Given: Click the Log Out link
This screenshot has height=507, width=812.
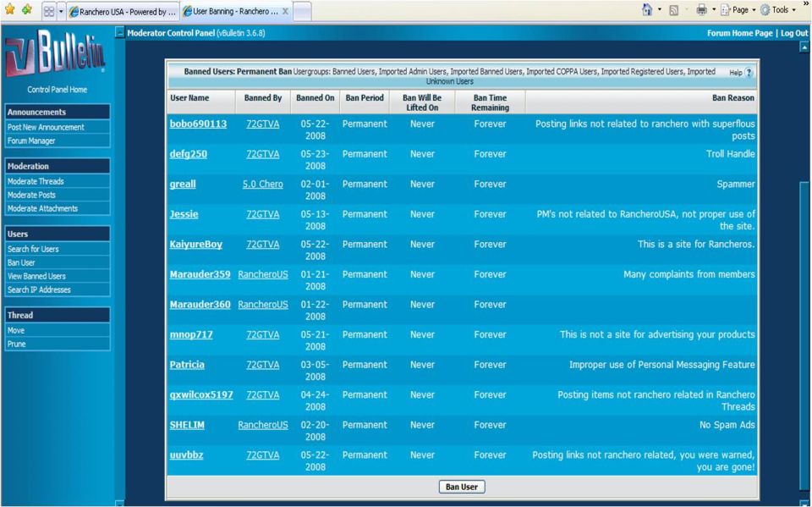Looking at the screenshot, I should pos(794,33).
